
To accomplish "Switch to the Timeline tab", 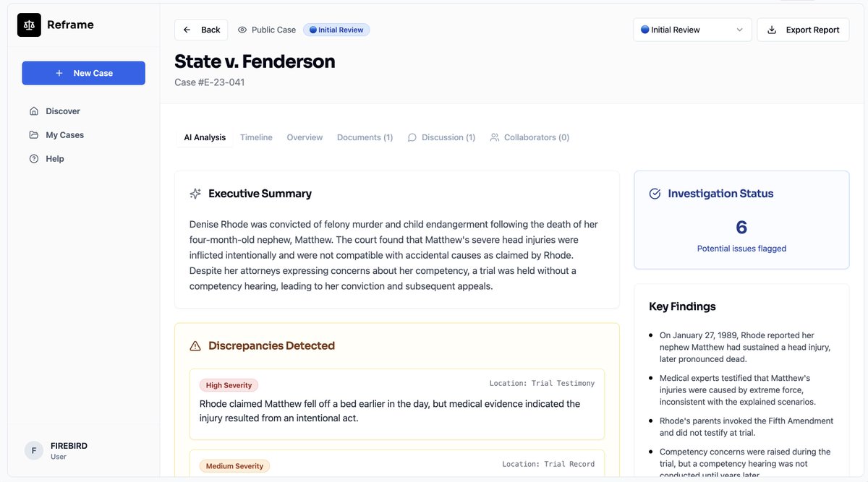I will pyautogui.click(x=256, y=137).
